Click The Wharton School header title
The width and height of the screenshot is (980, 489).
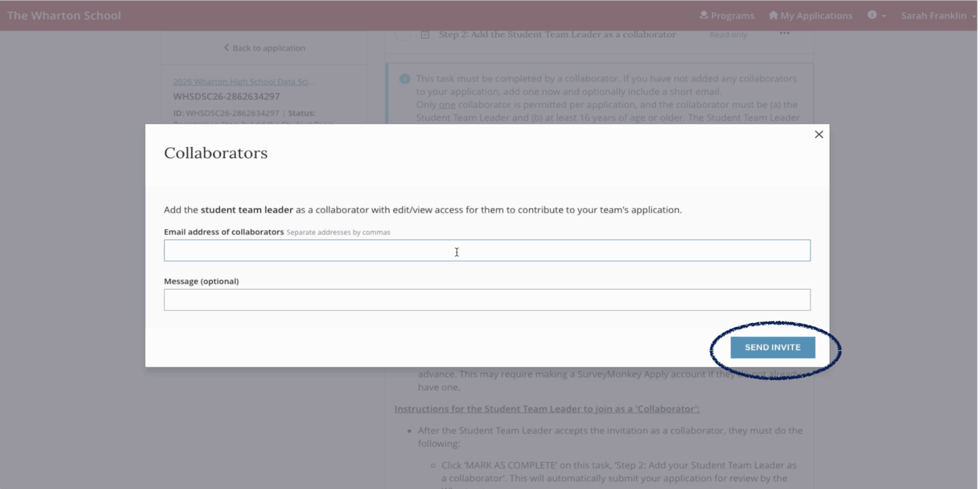pyautogui.click(x=64, y=15)
